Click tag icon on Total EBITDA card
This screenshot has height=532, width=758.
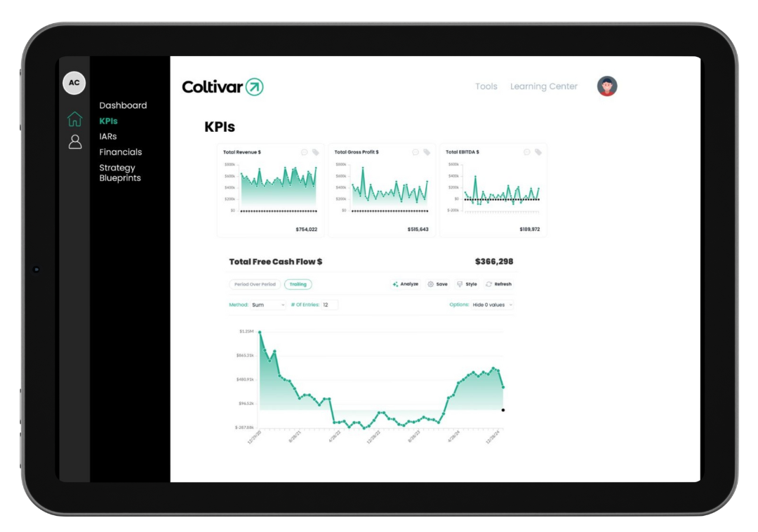click(538, 152)
